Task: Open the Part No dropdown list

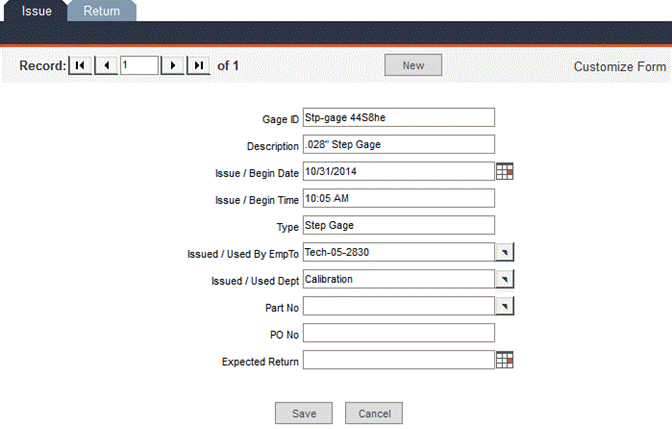Action: coord(505,306)
